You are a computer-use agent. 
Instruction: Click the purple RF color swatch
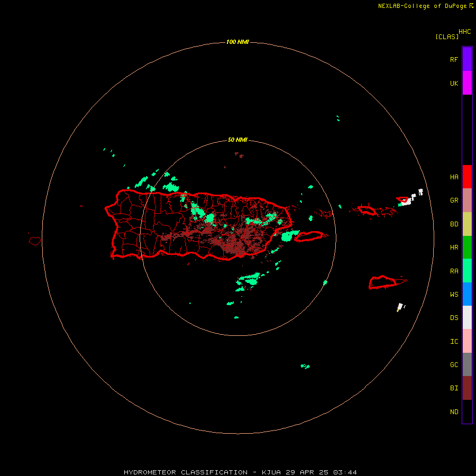(467, 59)
